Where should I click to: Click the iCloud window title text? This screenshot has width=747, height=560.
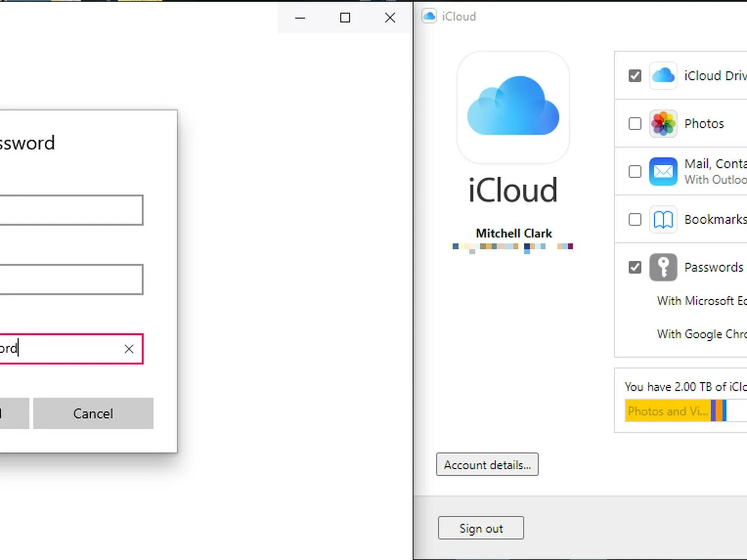pyautogui.click(x=459, y=17)
